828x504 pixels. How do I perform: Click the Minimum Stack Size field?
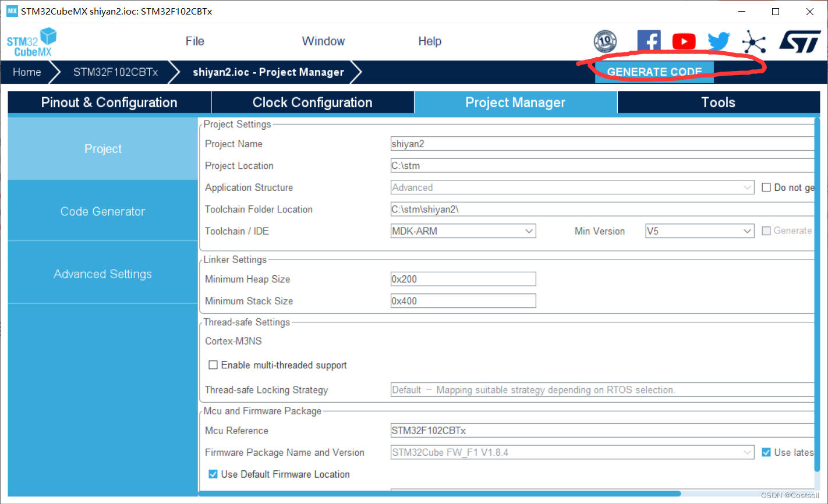(x=463, y=301)
